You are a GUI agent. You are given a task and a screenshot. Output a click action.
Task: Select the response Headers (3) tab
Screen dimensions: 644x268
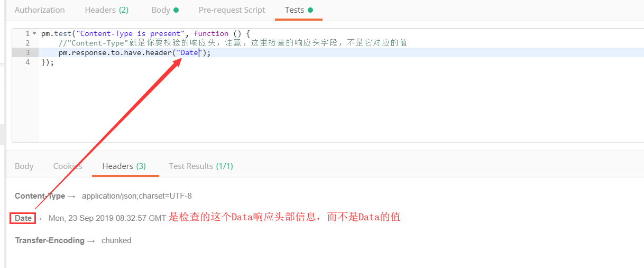pyautogui.click(x=124, y=166)
